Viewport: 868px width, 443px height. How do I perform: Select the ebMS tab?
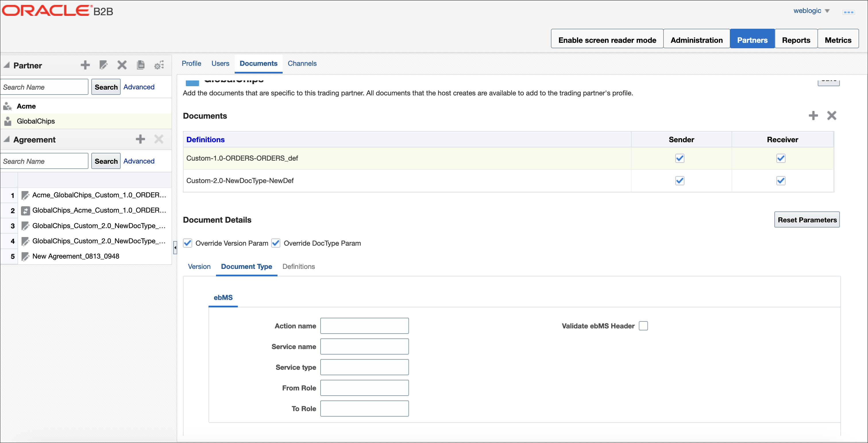click(x=223, y=297)
